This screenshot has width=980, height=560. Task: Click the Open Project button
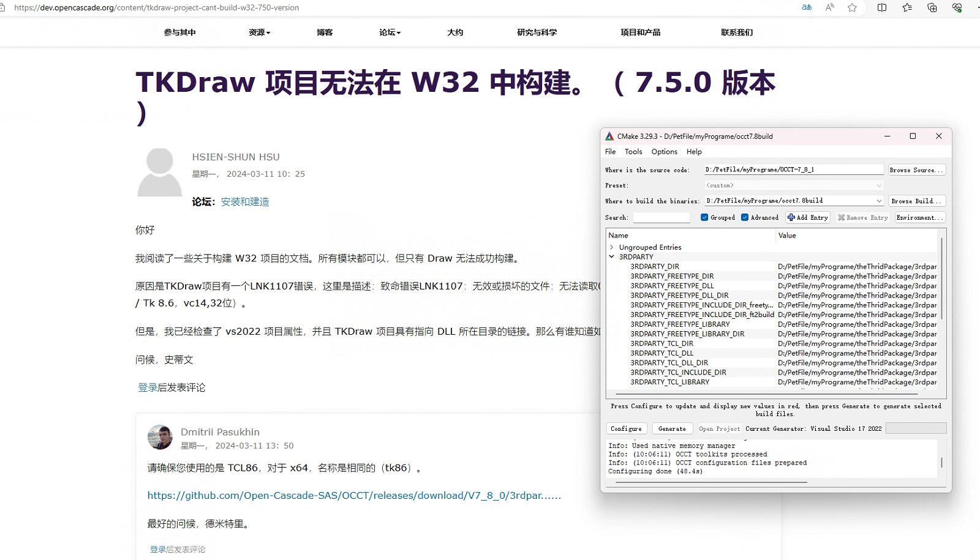[719, 428]
